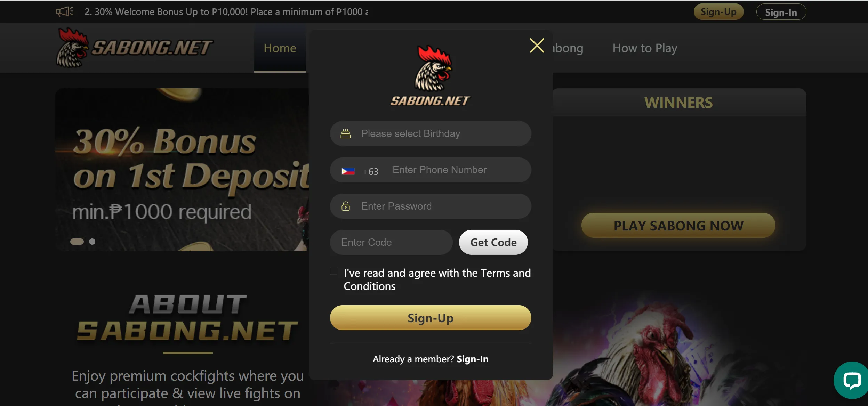Click the Get Code verification button

(x=493, y=242)
